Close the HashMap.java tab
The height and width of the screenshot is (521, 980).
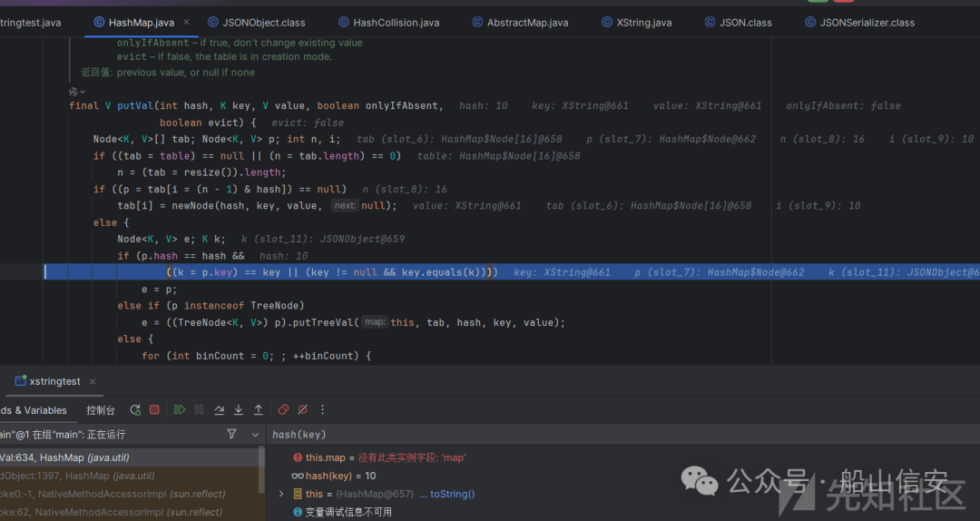click(x=186, y=22)
